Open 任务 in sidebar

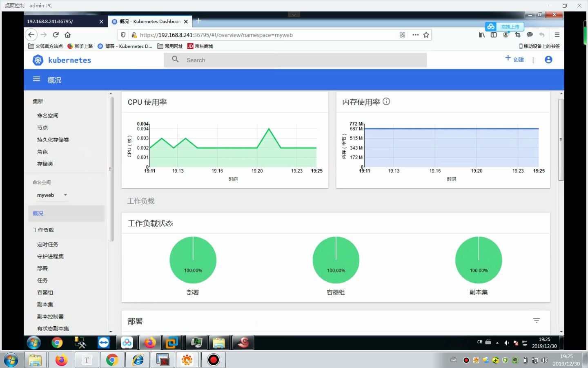click(42, 280)
